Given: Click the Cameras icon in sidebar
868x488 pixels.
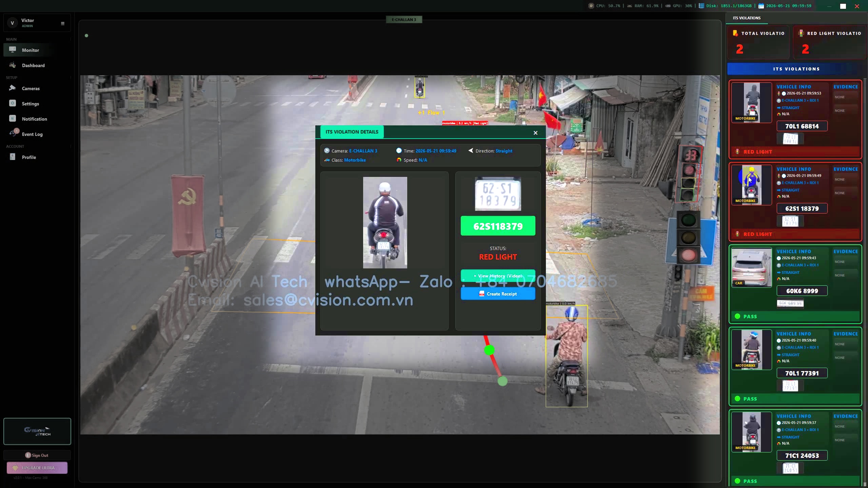Looking at the screenshot, I should (x=13, y=88).
